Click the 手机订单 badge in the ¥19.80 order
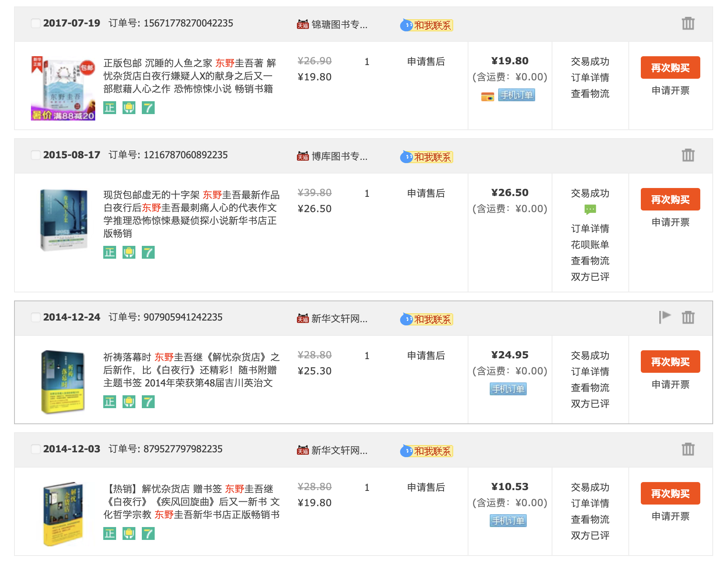The image size is (728, 564). (x=516, y=95)
